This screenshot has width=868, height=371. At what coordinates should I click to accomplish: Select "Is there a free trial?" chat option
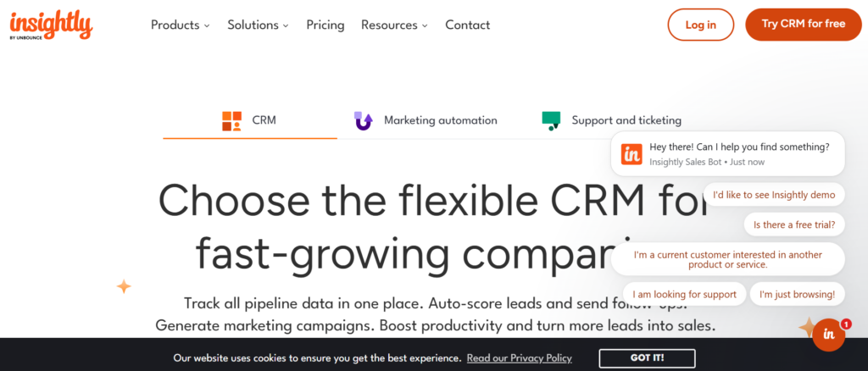(794, 224)
